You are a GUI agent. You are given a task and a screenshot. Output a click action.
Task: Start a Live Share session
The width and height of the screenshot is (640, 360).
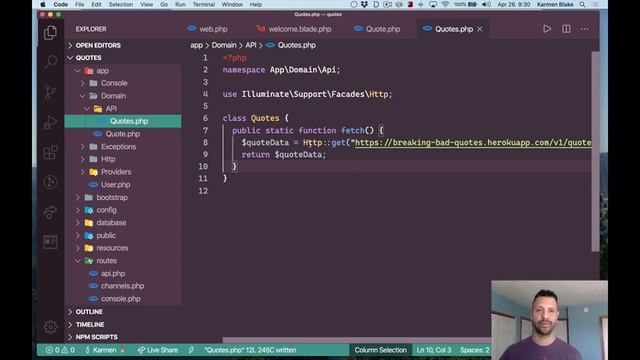tap(158, 350)
